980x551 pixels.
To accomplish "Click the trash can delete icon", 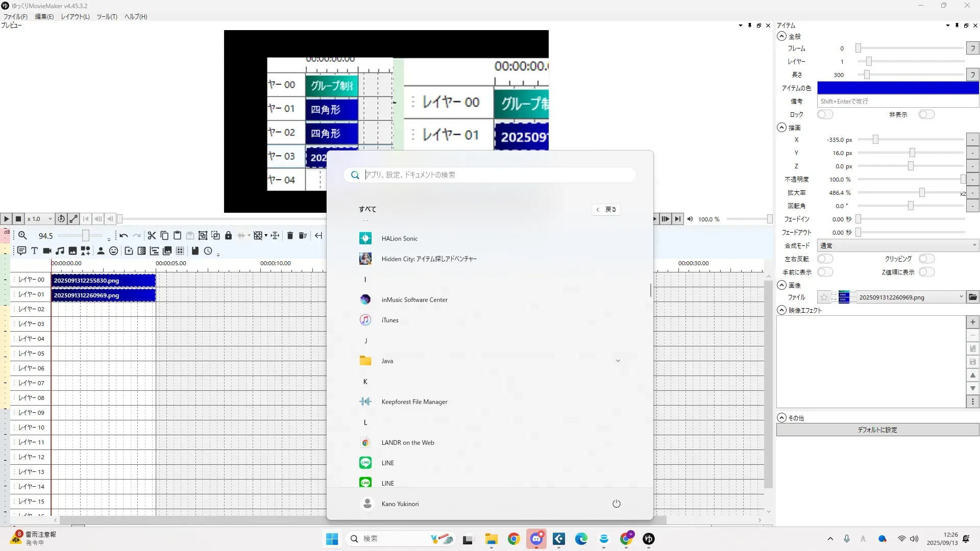I will tap(290, 235).
